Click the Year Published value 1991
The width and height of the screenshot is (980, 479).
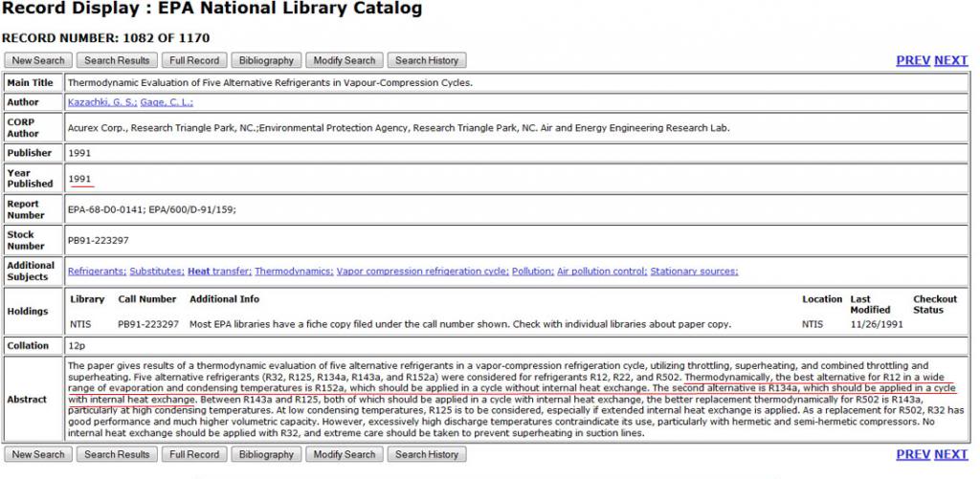(x=79, y=179)
